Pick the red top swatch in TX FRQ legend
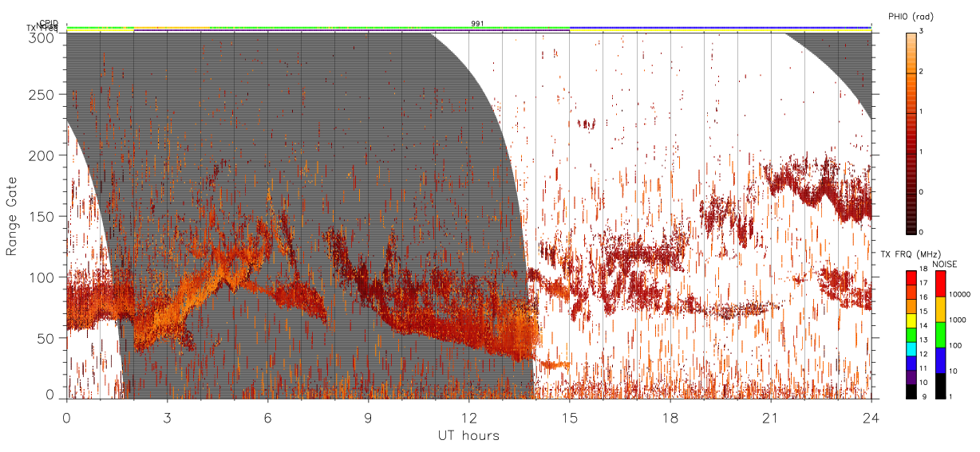 (911, 277)
